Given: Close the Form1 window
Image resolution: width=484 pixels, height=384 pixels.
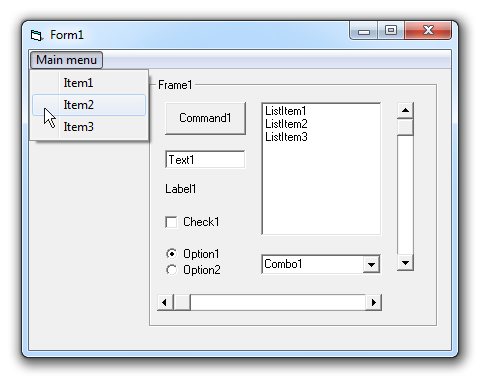Looking at the screenshot, I should tap(428, 30).
